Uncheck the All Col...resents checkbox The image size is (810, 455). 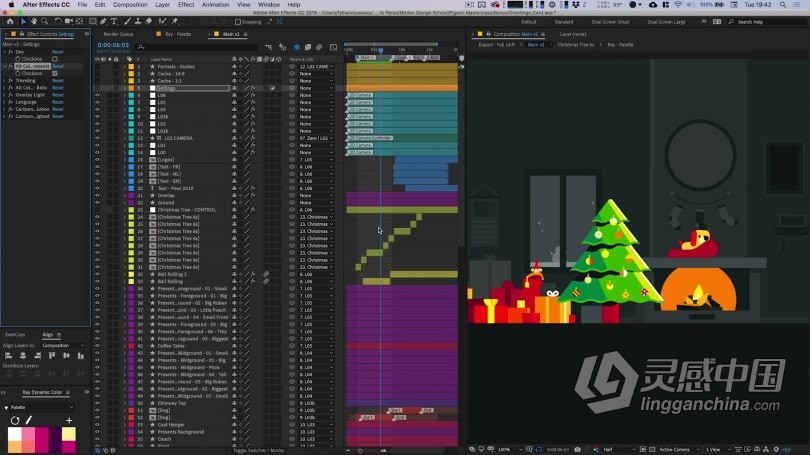click(x=55, y=73)
